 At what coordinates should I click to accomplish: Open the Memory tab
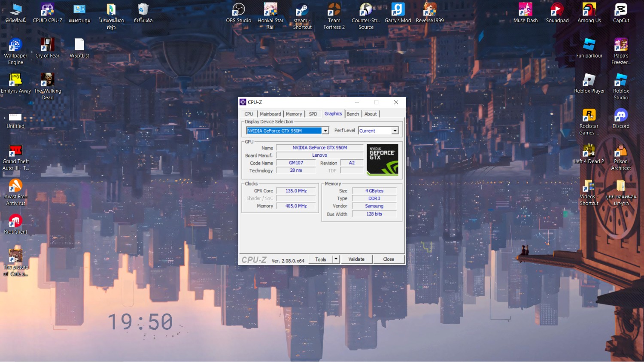pyautogui.click(x=294, y=114)
